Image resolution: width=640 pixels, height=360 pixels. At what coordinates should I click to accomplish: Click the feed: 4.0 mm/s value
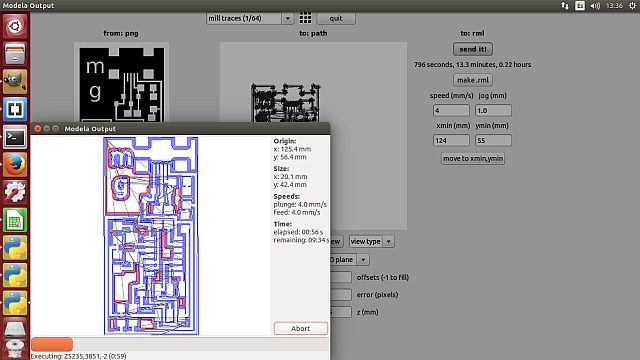297,212
